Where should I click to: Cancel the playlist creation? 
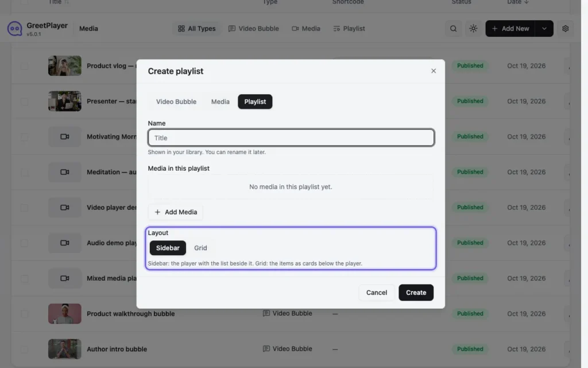coord(377,293)
